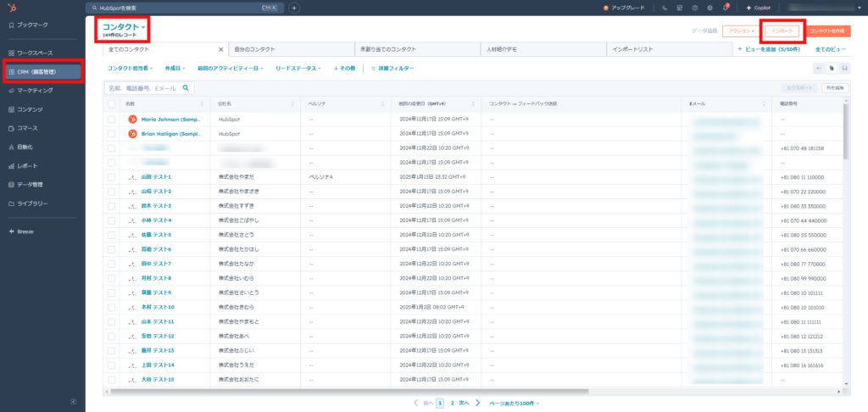Switch to 人材紹介デモ tab
The image size is (868, 412).
tap(543, 49)
